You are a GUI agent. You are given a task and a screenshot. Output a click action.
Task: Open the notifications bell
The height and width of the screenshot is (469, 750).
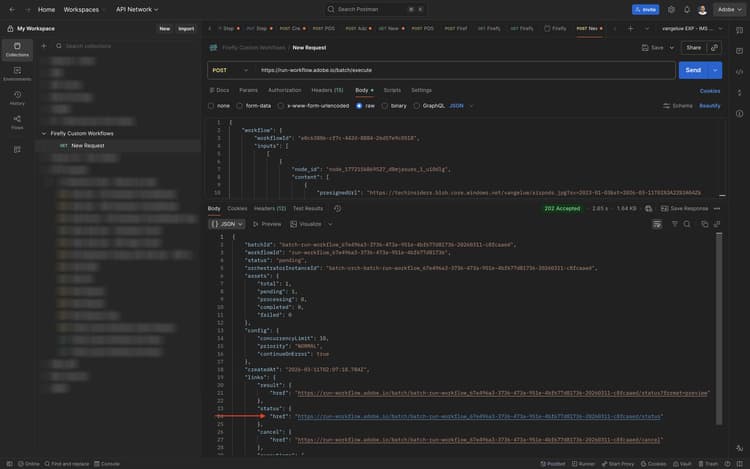point(687,9)
